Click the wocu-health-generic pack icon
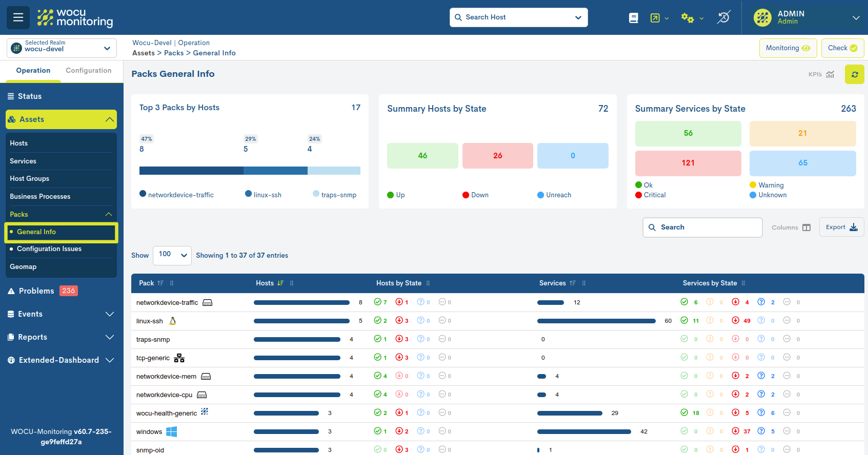Screen dimensions: 868x455 (x=205, y=411)
